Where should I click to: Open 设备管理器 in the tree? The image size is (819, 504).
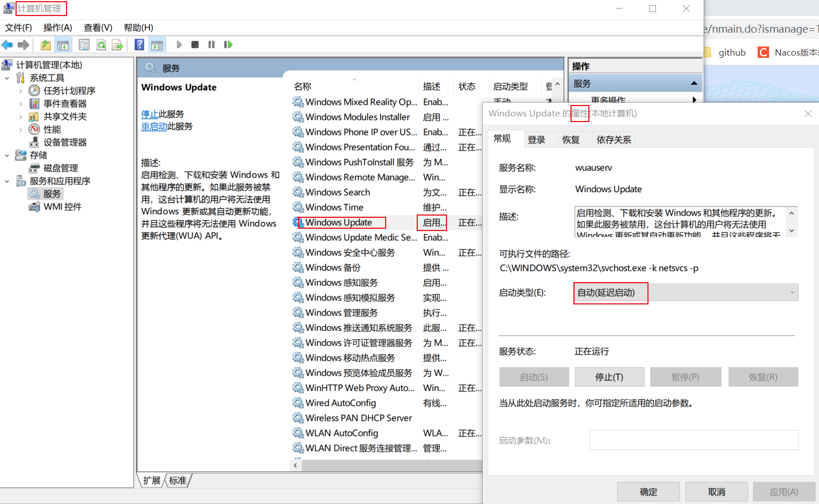pyautogui.click(x=65, y=142)
